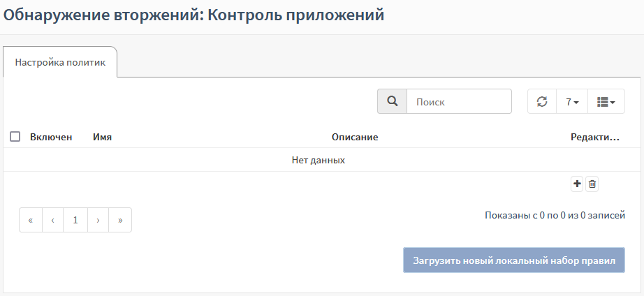This screenshot has height=296, width=644.
Task: Refresh the policies table
Action: pos(542,101)
